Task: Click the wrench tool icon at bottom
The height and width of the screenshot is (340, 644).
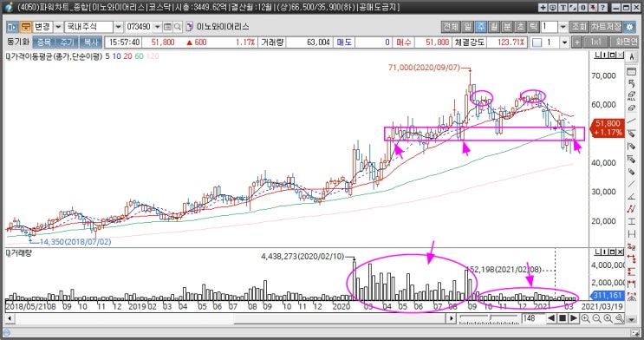Action: pyautogui.click(x=619, y=318)
